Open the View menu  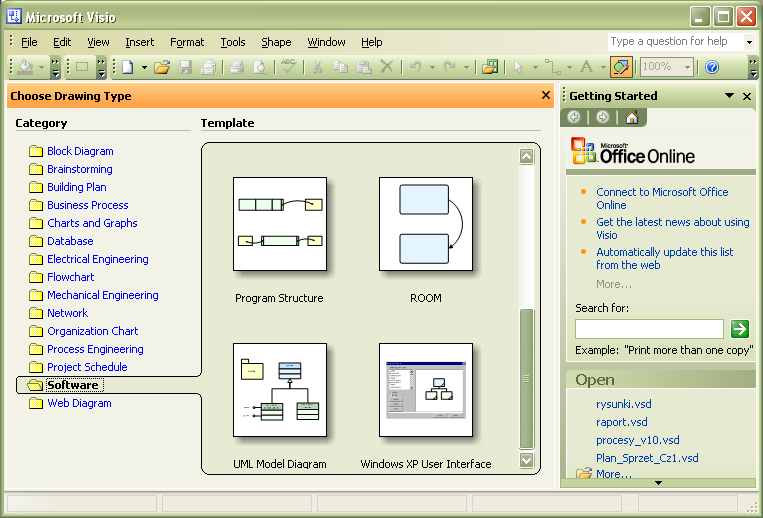click(x=98, y=42)
